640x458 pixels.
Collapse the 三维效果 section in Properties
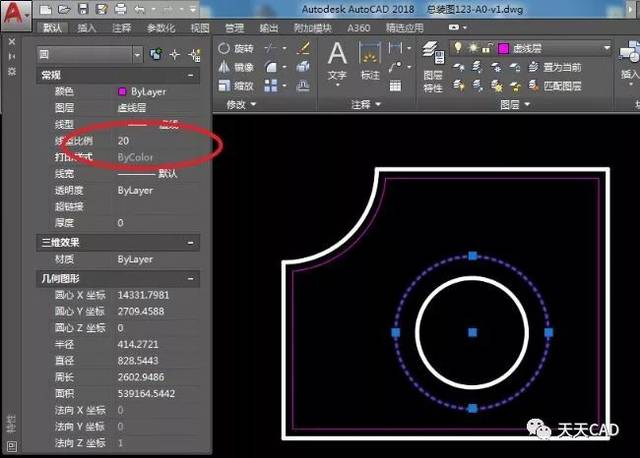click(191, 242)
